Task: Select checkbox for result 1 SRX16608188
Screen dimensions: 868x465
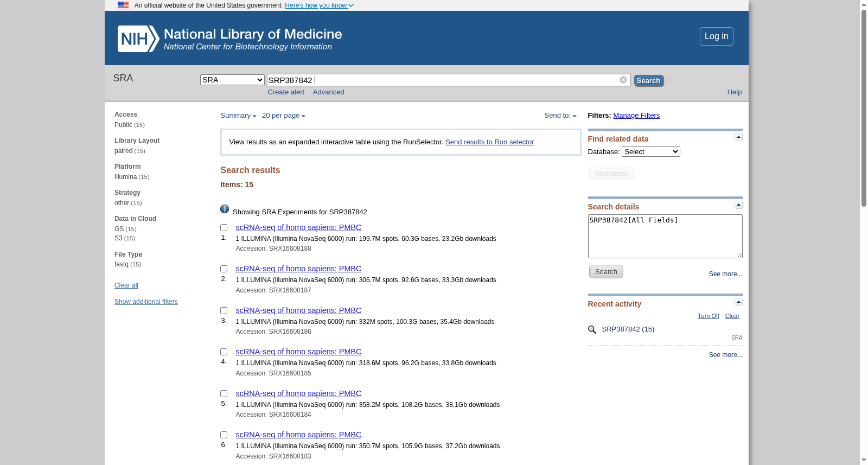Action: [x=224, y=228]
